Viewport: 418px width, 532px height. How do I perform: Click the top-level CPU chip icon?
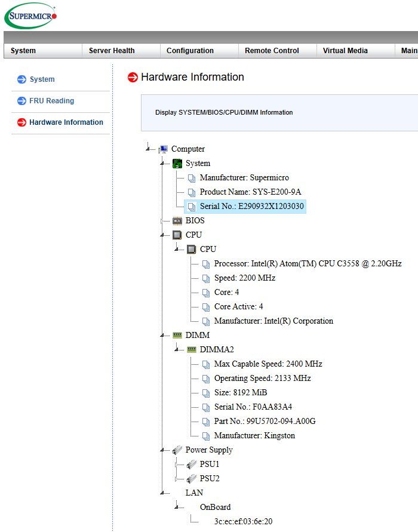click(177, 235)
